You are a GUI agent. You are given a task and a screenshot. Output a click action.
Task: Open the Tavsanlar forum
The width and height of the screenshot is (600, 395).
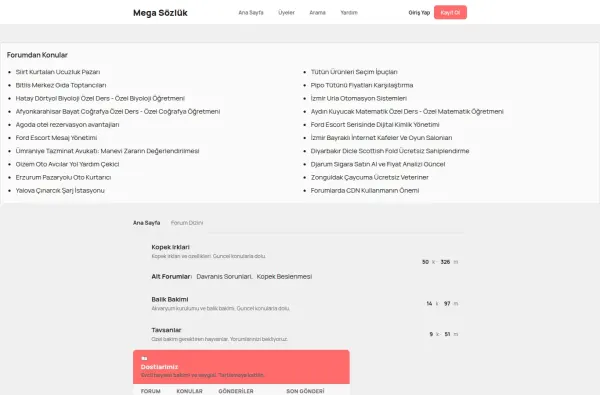[x=166, y=330]
